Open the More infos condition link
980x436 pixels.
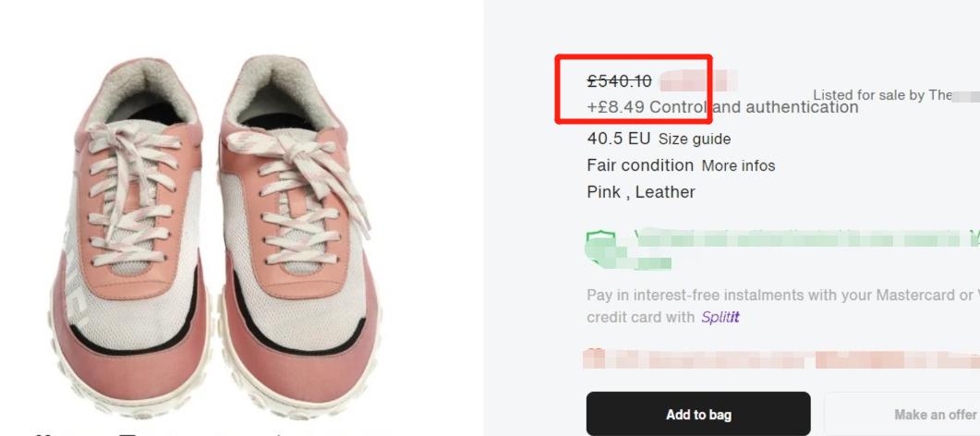[x=738, y=166]
